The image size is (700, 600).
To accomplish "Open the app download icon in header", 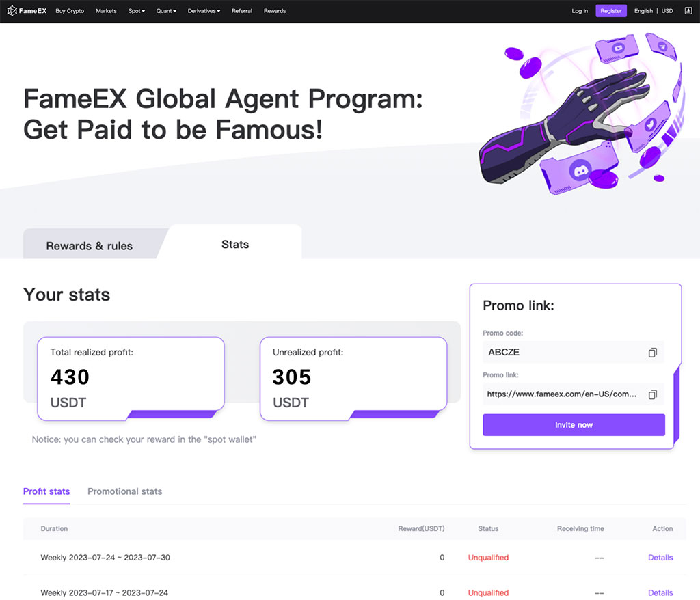I will [x=688, y=11].
